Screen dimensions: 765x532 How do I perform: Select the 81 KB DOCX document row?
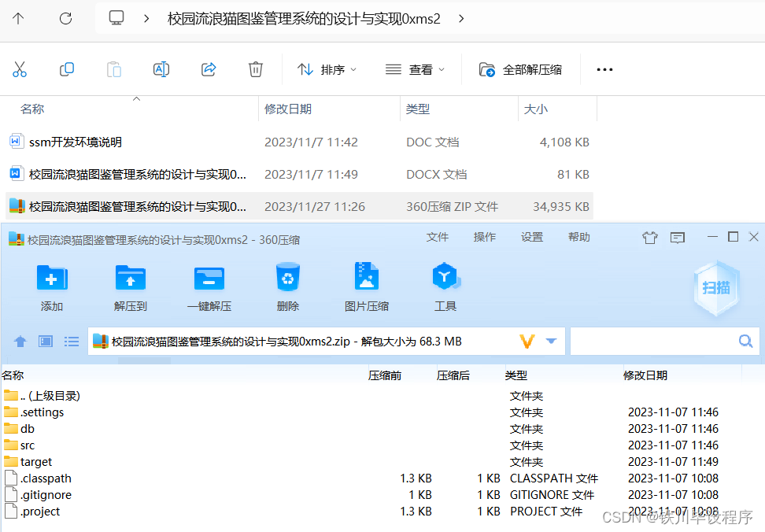pos(299,174)
